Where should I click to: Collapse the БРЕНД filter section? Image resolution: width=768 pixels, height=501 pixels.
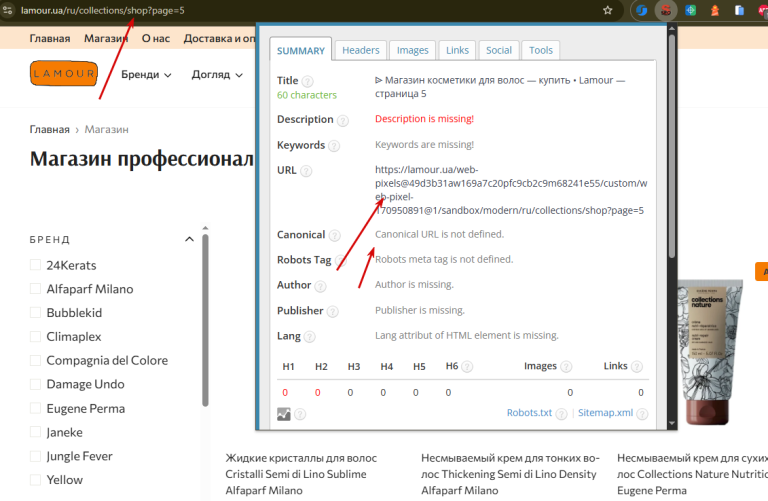click(189, 239)
